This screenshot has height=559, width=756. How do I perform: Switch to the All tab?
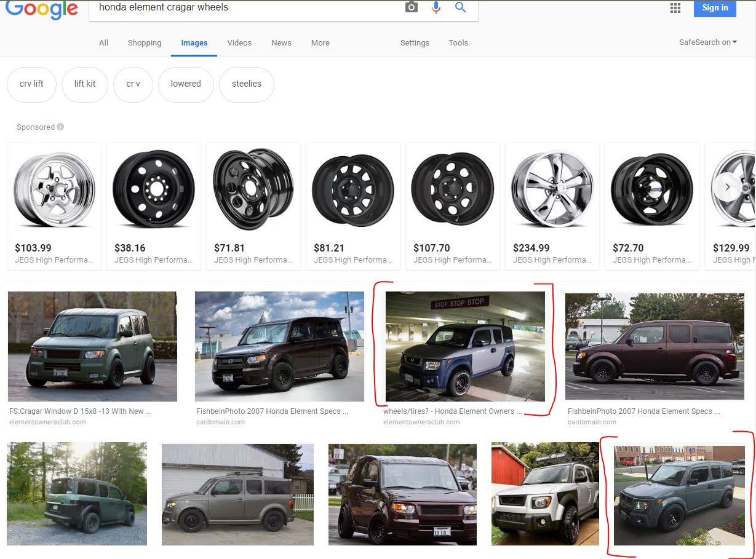click(103, 43)
